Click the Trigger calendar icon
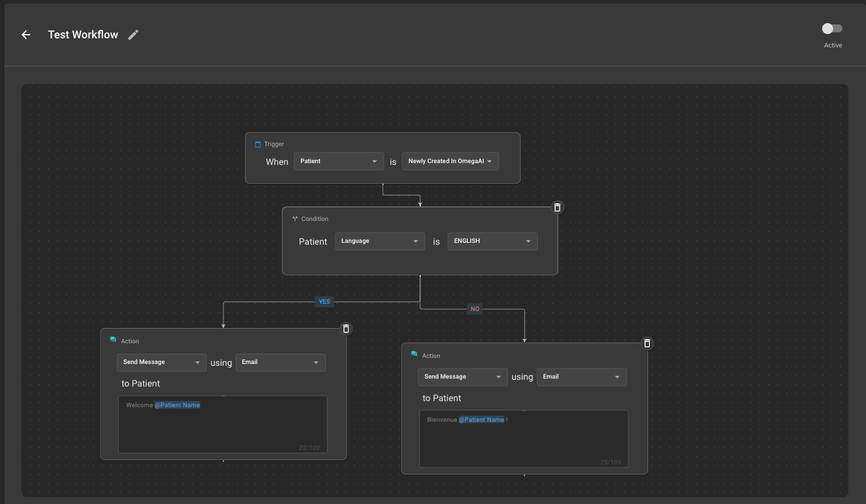Viewport: 866px width, 504px height. [x=258, y=144]
